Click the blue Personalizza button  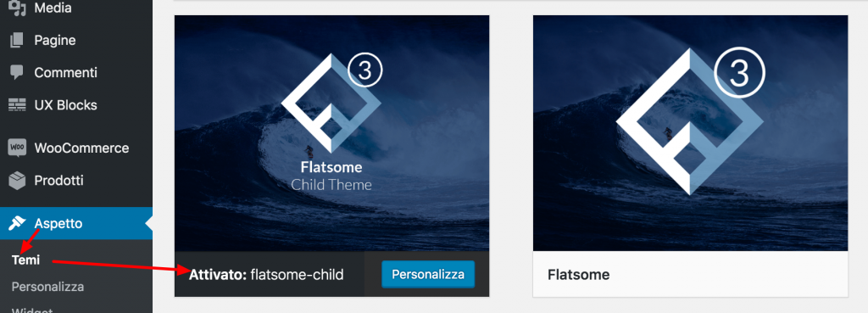click(428, 274)
